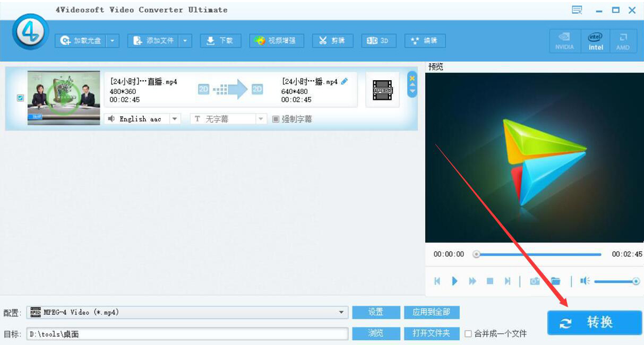Viewport: 644px width, 345px height.
Task: Open the 剪辑 clip tool
Action: 333,41
